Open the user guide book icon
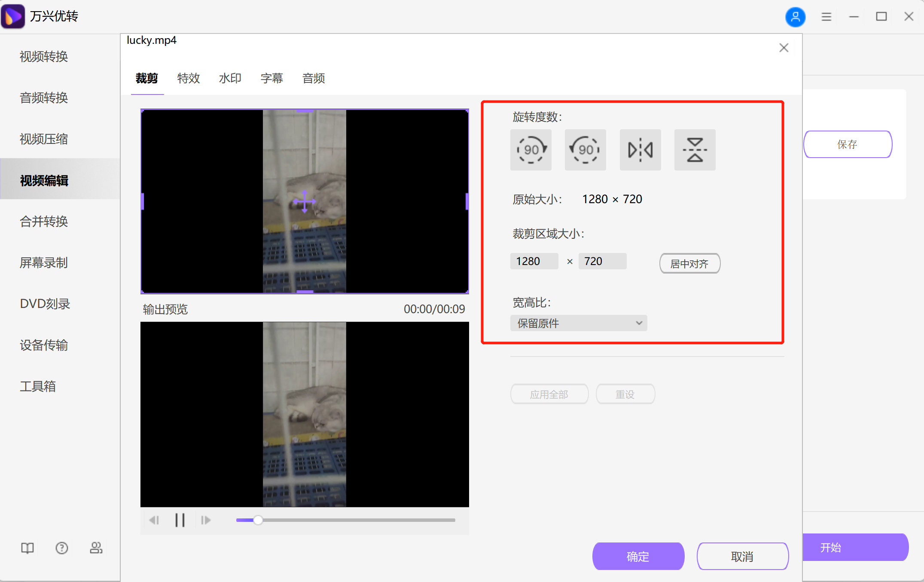 tap(27, 548)
